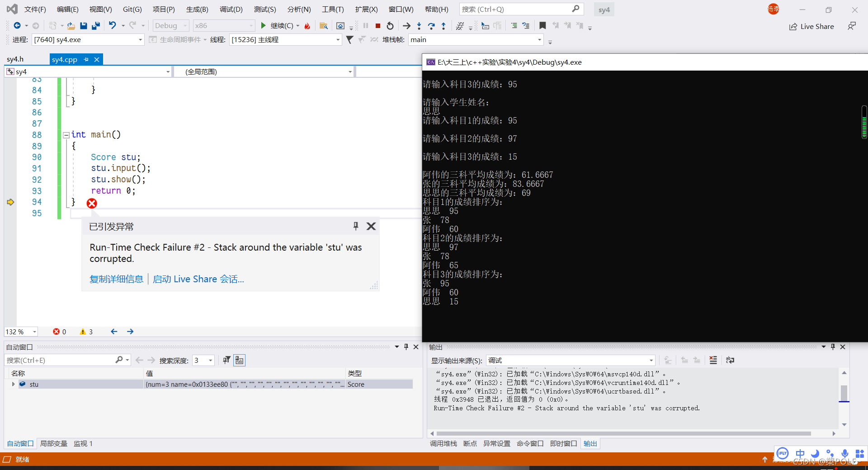Switch to the sy4.h tab

15,59
